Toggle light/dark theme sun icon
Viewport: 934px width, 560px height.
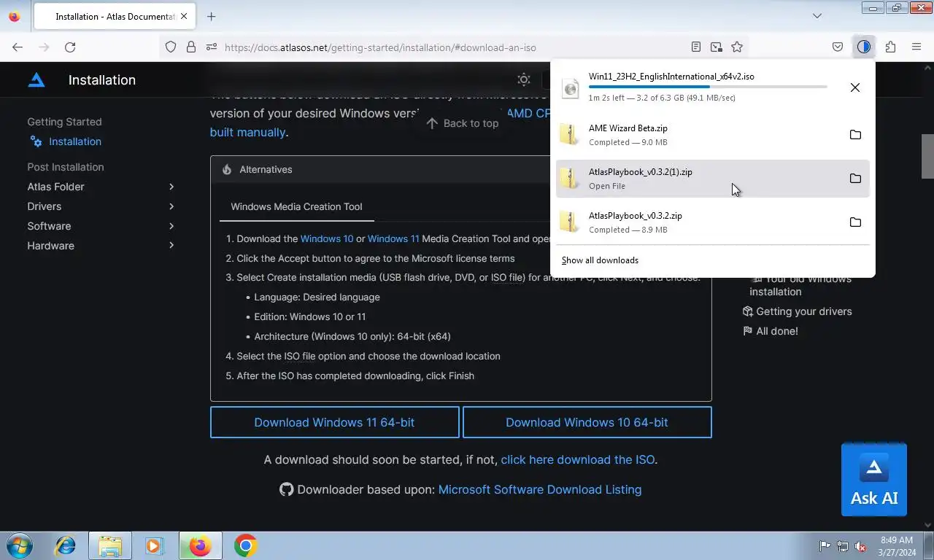point(524,79)
